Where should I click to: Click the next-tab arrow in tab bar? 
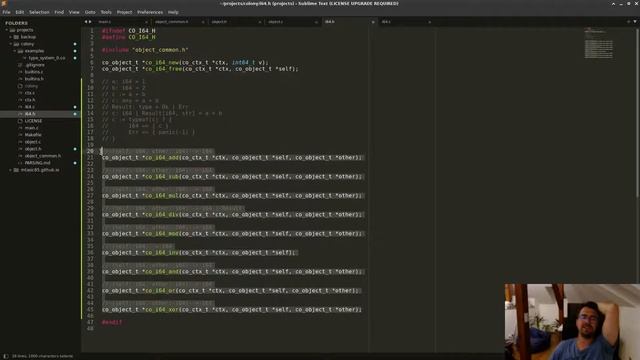tap(90, 22)
